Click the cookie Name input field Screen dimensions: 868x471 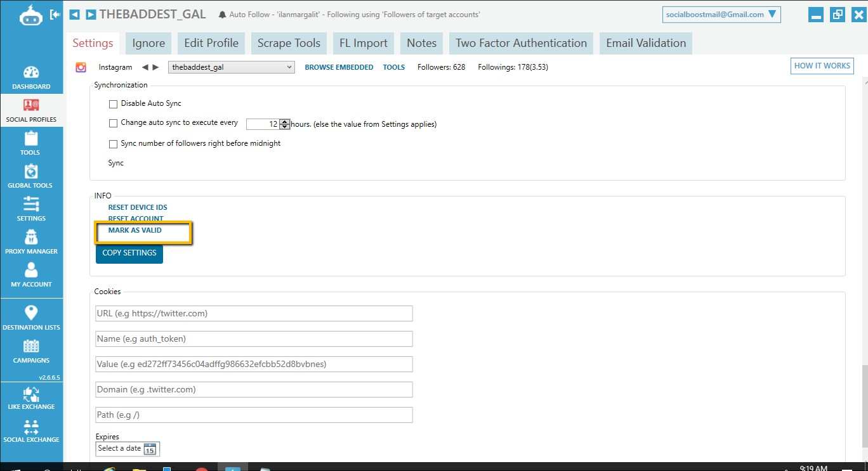254,339
